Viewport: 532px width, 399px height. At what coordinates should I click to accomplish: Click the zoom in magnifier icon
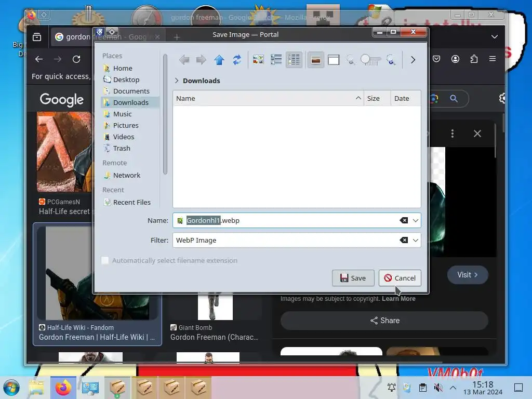[x=391, y=60]
